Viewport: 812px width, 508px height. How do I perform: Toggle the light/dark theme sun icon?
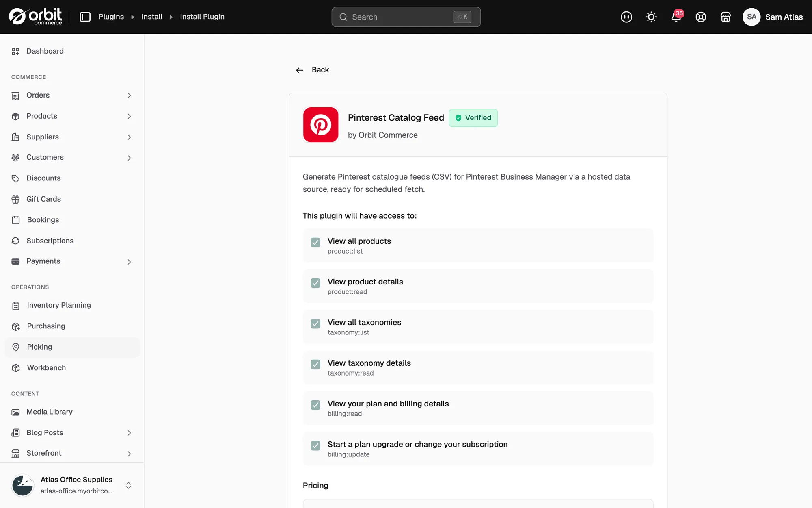tap(651, 17)
